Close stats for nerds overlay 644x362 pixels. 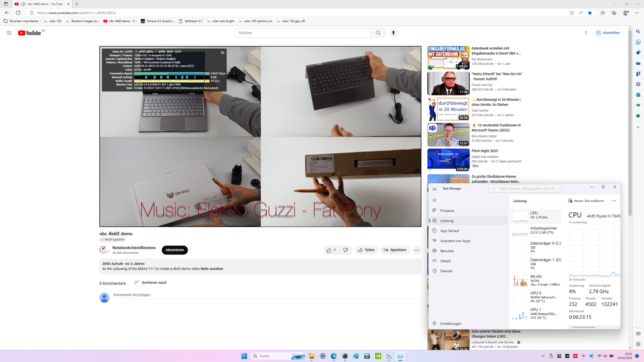[x=222, y=53]
